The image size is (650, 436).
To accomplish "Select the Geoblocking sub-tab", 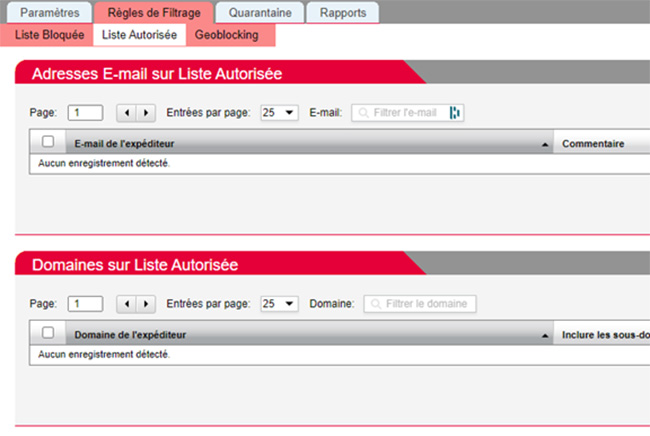I will click(227, 35).
